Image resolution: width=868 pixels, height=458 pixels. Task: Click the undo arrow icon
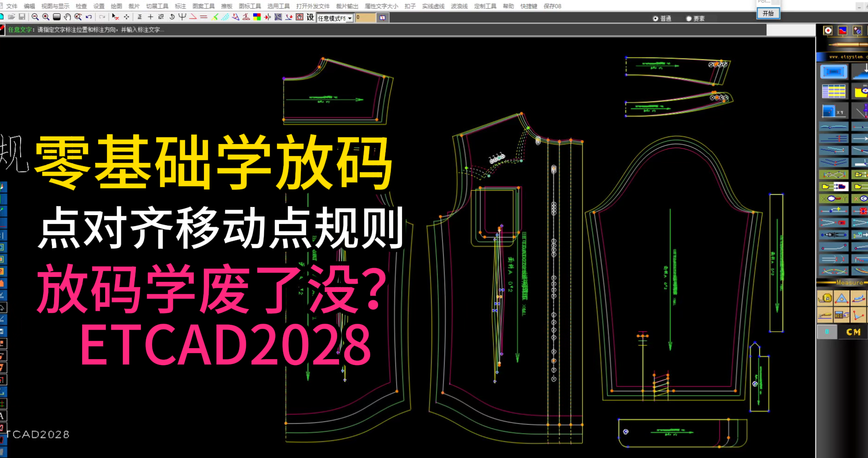(89, 17)
